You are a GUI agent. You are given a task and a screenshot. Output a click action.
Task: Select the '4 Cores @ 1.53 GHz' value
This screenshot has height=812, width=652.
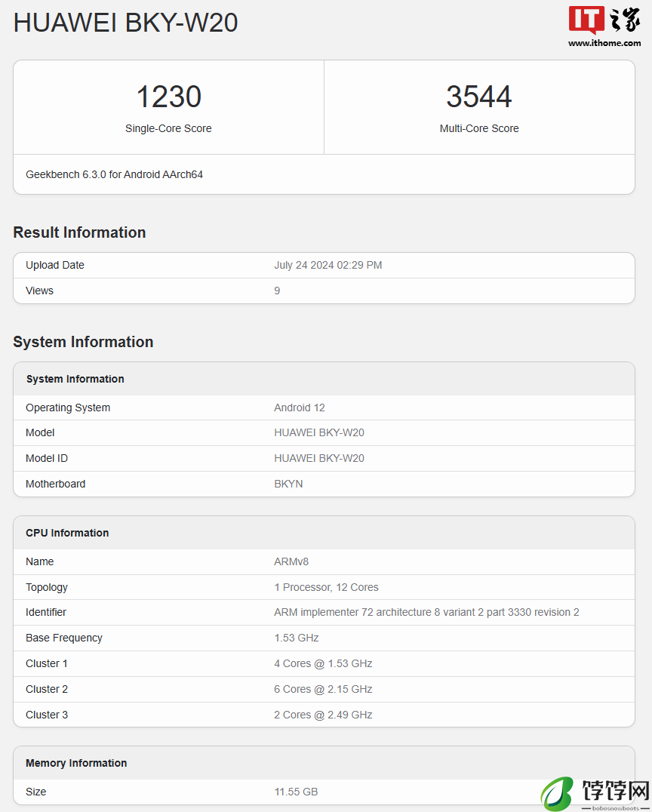click(323, 663)
